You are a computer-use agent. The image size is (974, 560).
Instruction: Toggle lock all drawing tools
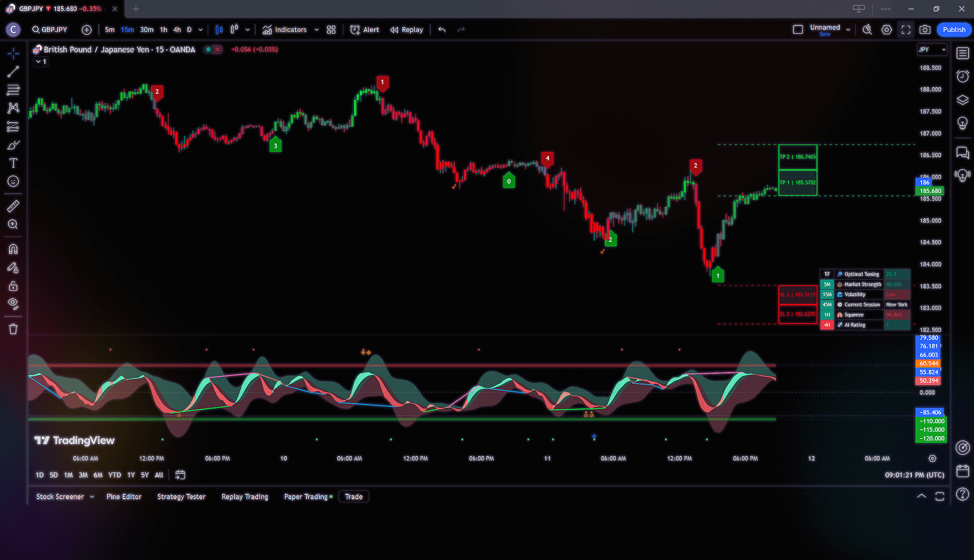[x=13, y=286]
